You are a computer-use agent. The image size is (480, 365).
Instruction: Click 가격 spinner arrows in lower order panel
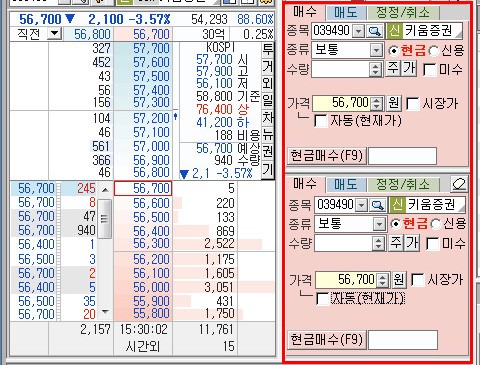tap(382, 280)
